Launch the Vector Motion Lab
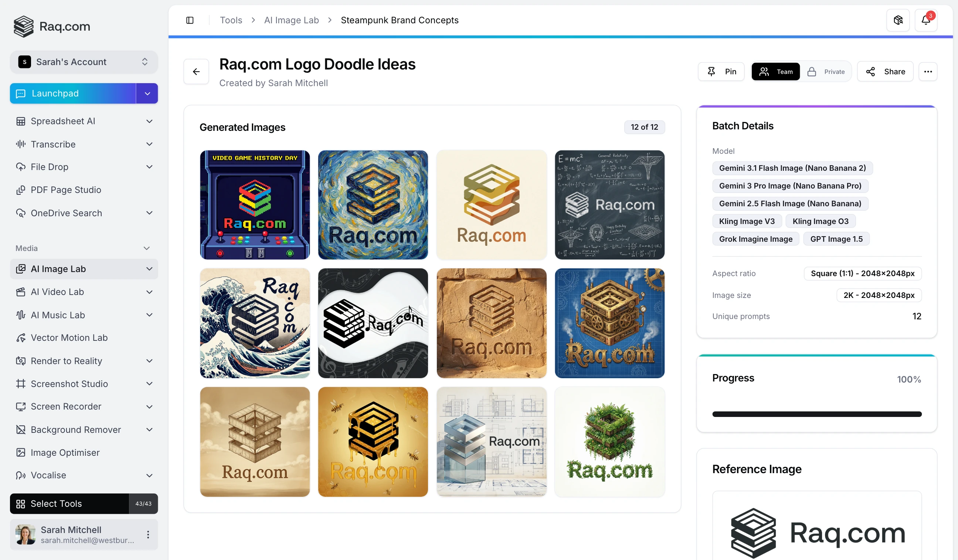This screenshot has width=958, height=560. tap(69, 337)
